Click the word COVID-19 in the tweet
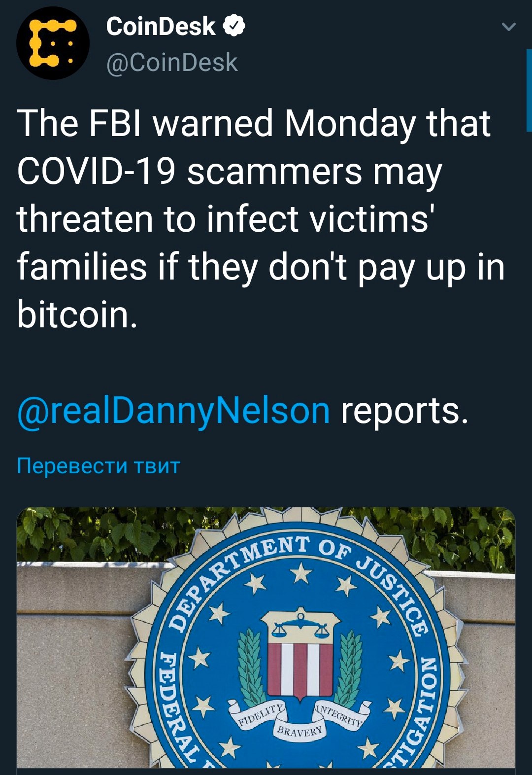This screenshot has height=775, width=532. coord(97,172)
